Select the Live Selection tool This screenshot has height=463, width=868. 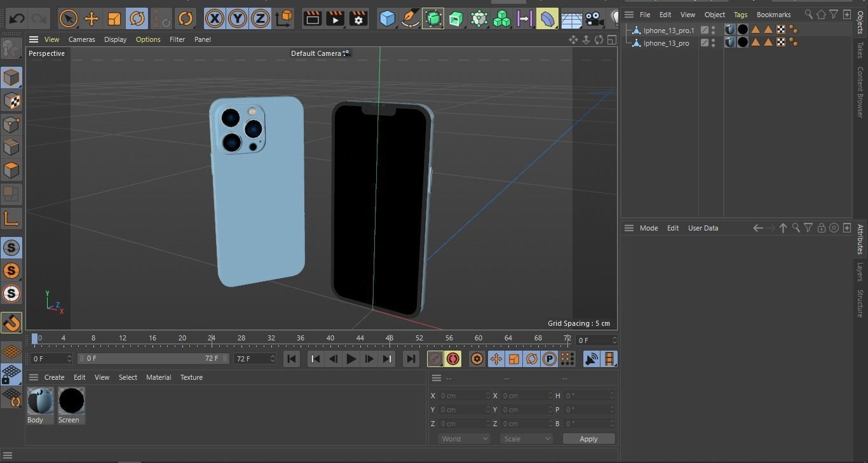68,18
